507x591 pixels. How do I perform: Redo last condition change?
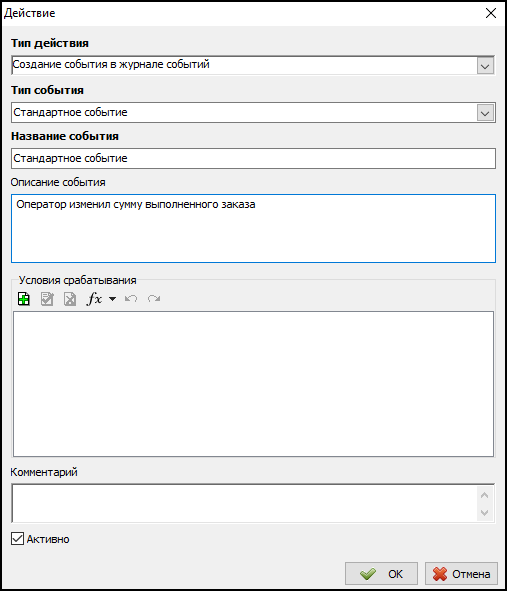[154, 299]
